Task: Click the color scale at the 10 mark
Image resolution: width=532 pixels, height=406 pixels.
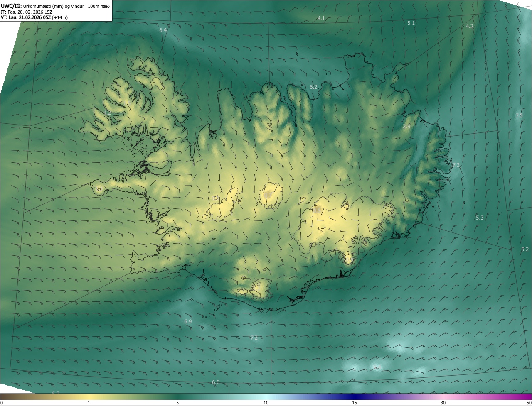Action: coord(266,403)
